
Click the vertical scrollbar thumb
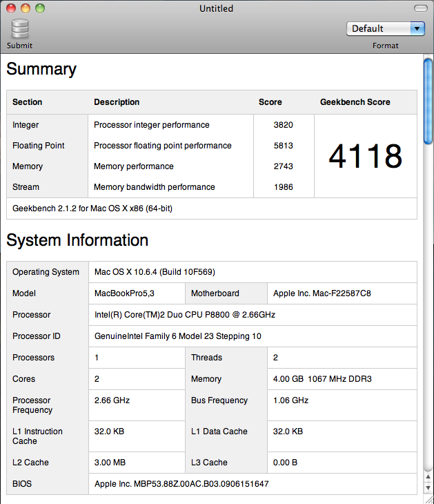pos(428,102)
